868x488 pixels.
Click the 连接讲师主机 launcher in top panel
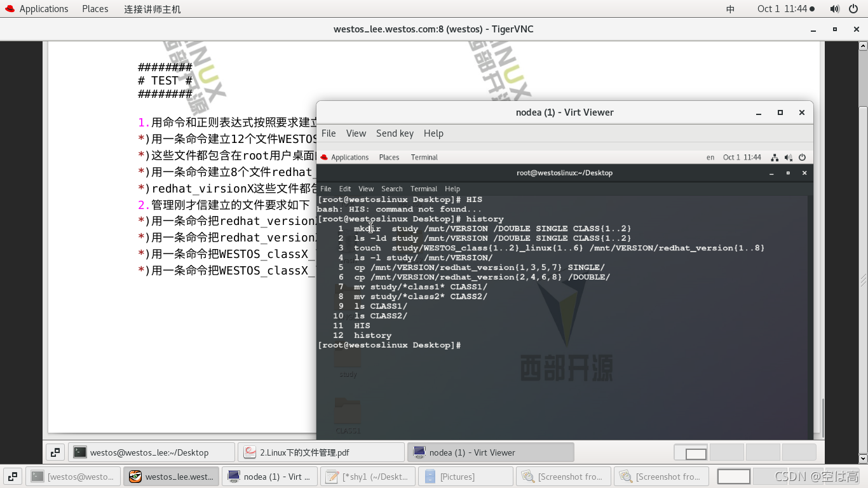[x=152, y=9]
